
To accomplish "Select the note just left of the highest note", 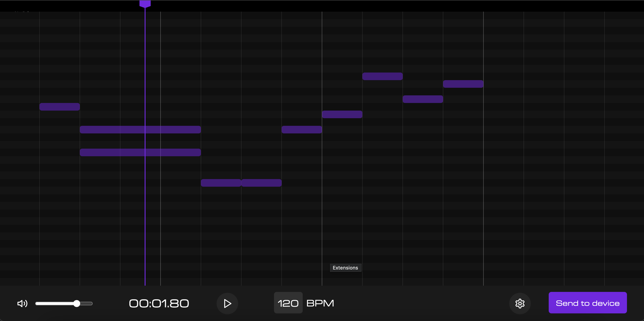I will (x=342, y=114).
